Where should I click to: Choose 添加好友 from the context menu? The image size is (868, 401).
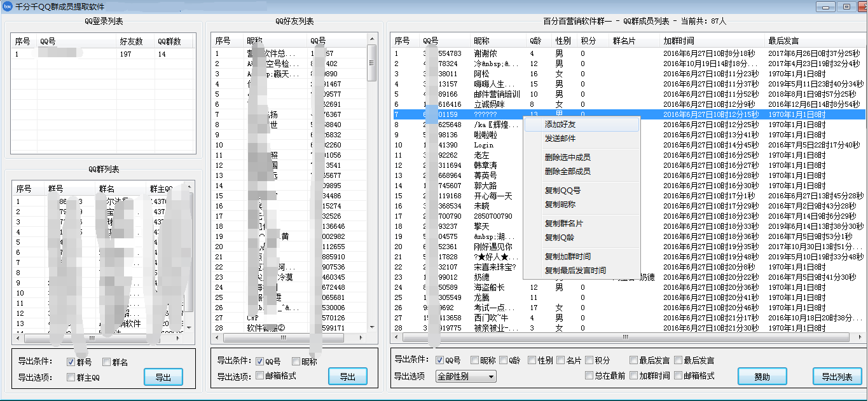560,125
